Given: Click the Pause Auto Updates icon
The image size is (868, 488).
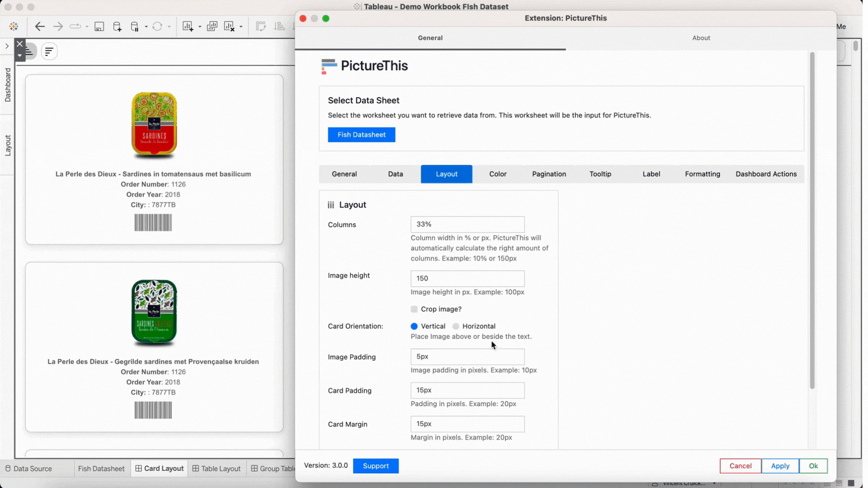Looking at the screenshot, I should (135, 27).
